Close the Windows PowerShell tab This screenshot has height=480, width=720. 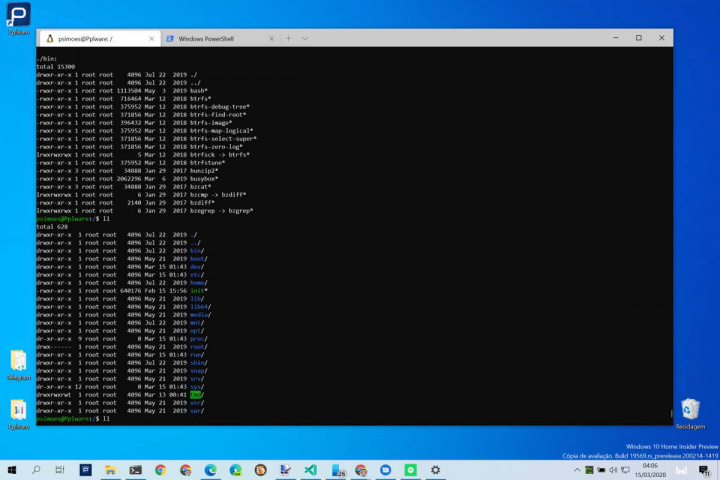pos(272,38)
